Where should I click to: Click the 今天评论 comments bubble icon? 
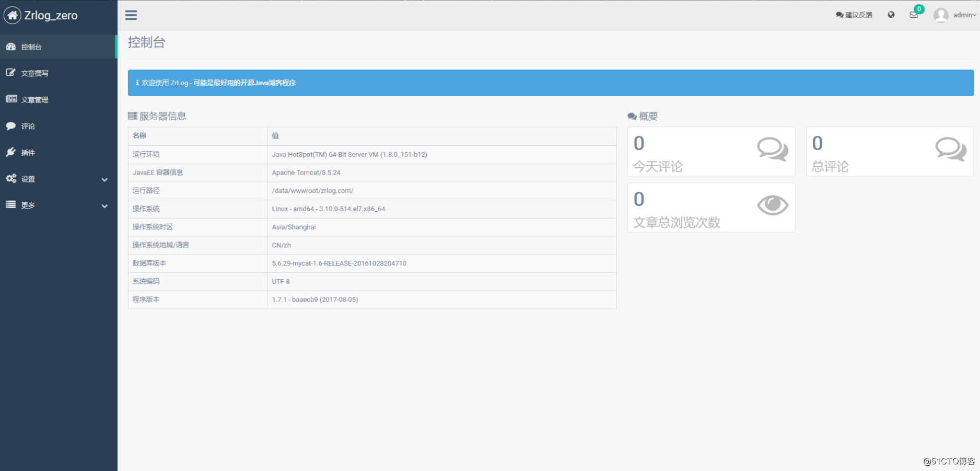[x=773, y=149]
